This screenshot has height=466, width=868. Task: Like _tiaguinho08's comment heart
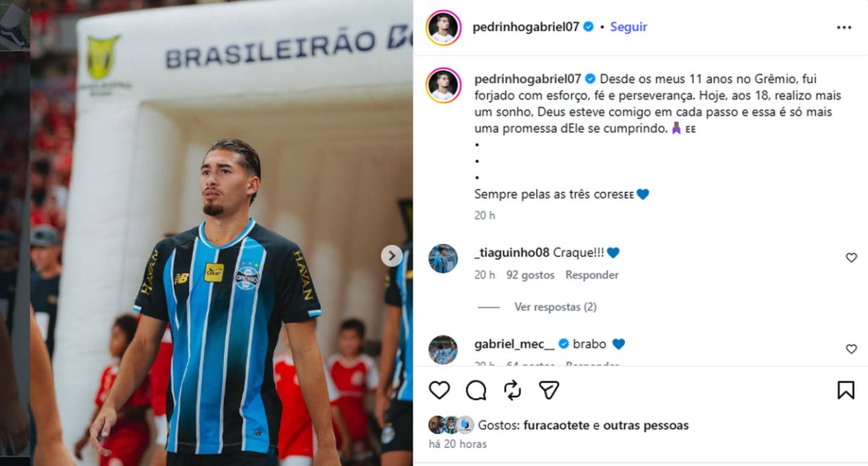pos(851,258)
